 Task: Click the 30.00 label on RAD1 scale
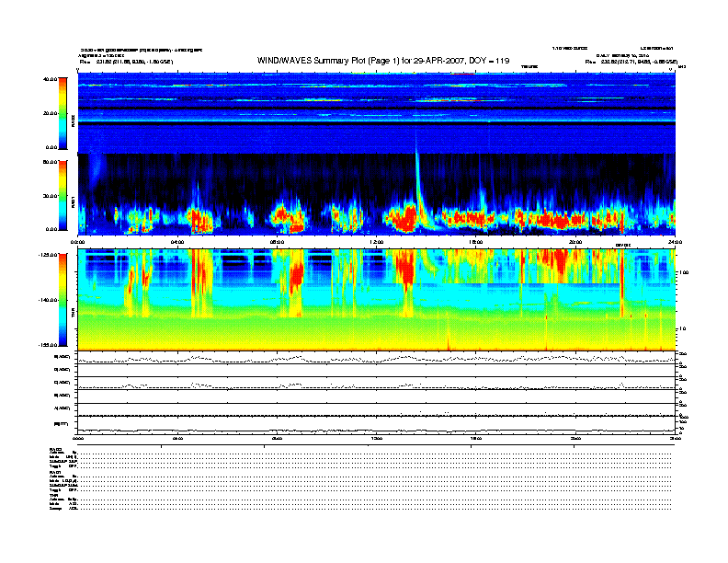(x=50, y=196)
